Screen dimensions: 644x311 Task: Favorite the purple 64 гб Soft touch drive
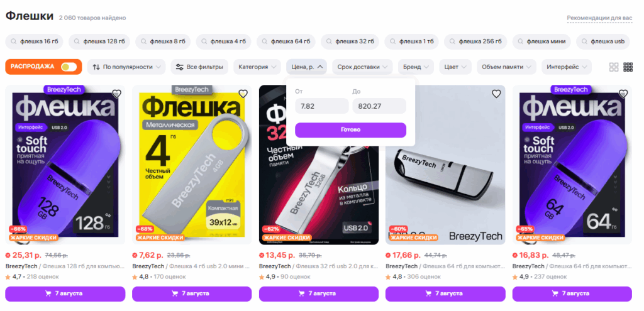coord(623,94)
